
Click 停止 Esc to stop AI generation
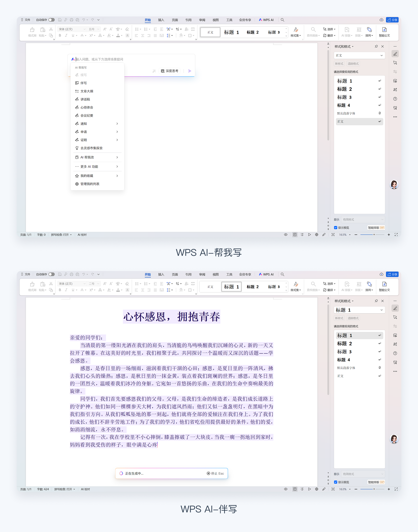pos(215,473)
